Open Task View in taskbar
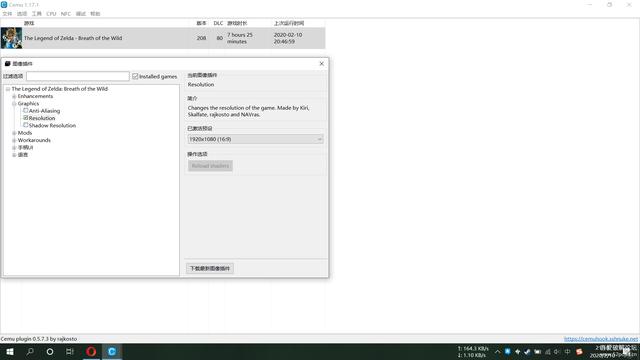This screenshot has width=640, height=360. (70, 351)
